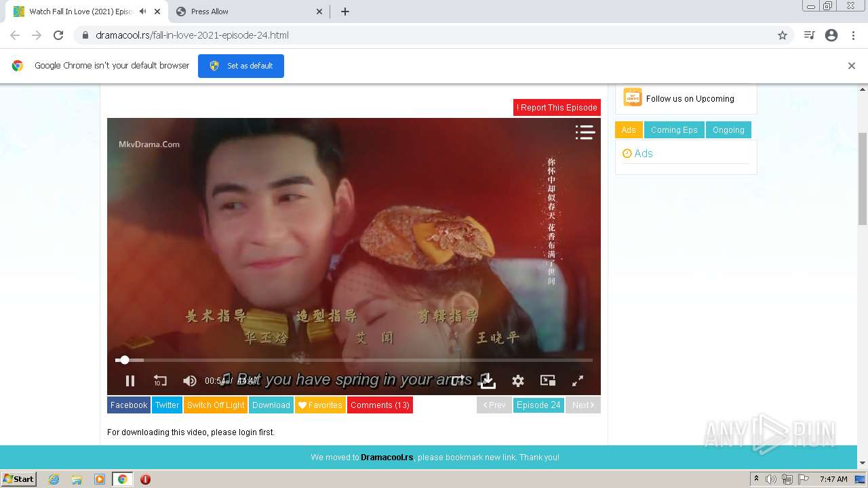Click the Dramacool.rs link in banner
The image size is (868, 488).
(x=387, y=457)
